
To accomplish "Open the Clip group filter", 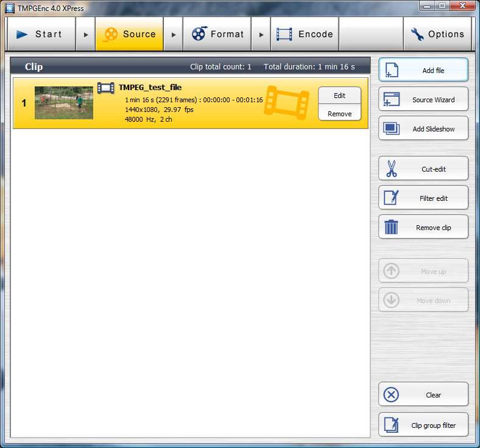I will [x=423, y=424].
